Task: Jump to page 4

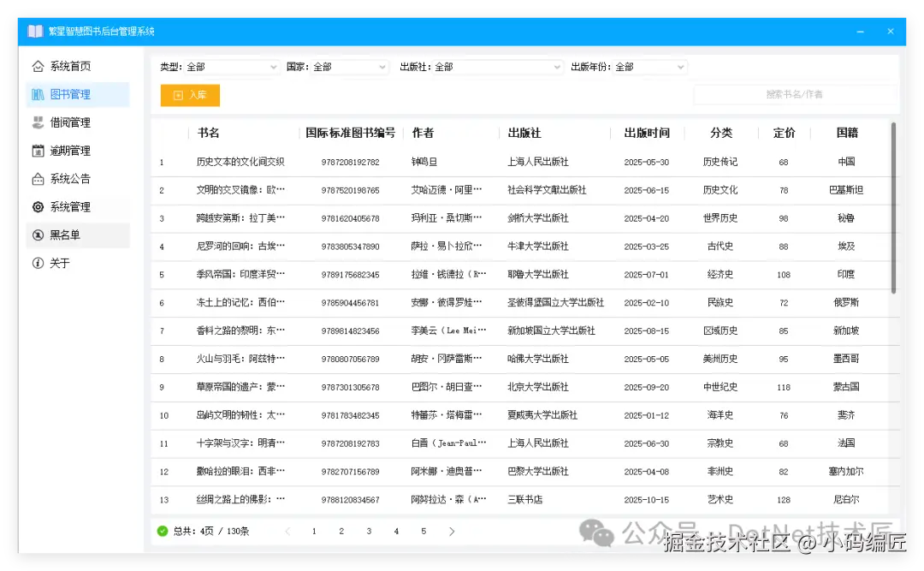Action: [397, 532]
